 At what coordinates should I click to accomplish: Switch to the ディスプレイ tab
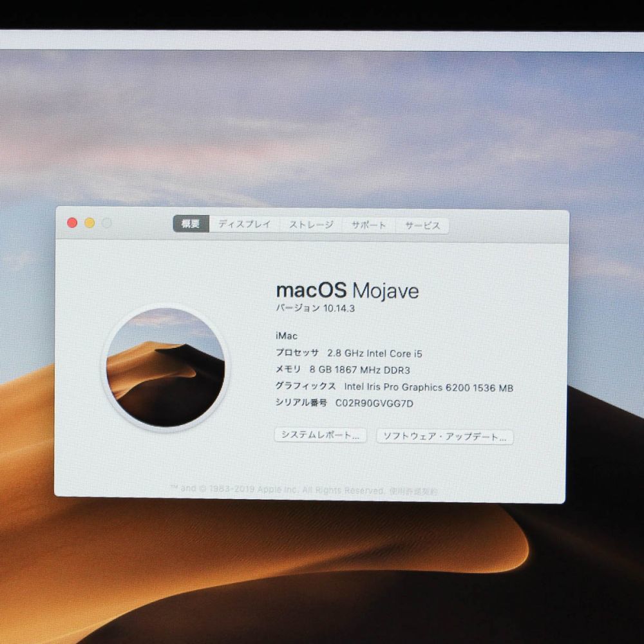point(245,224)
